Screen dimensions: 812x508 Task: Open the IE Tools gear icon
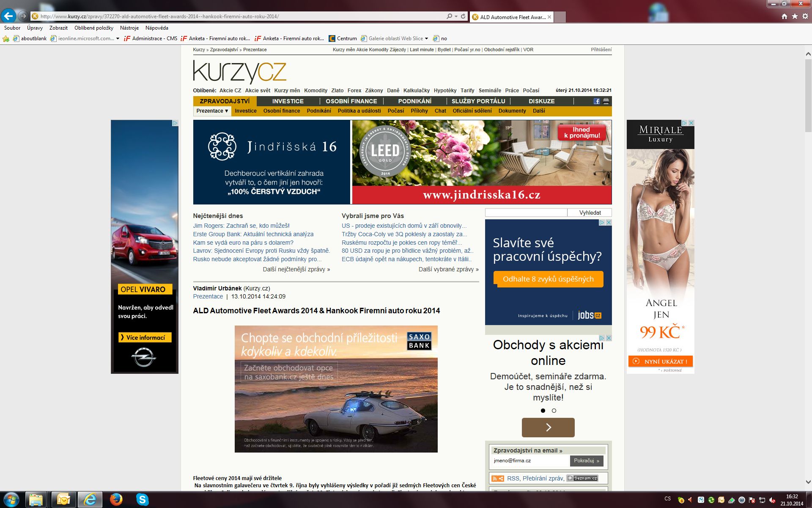click(x=805, y=17)
